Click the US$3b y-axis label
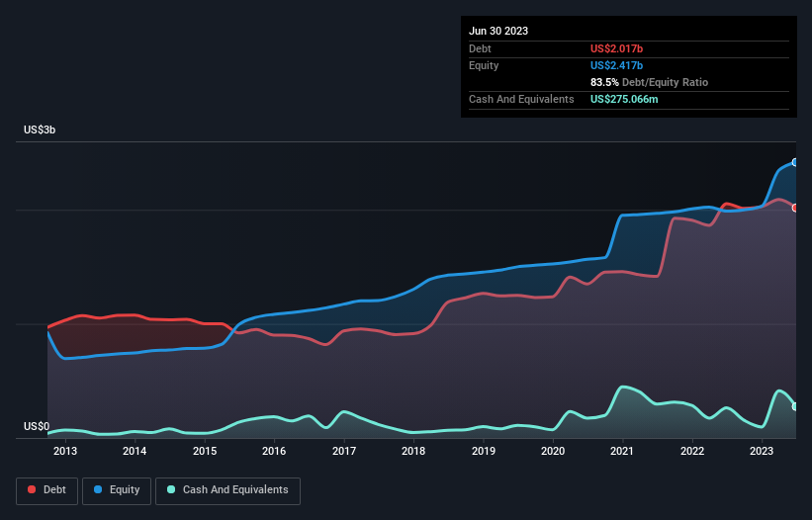 point(40,130)
